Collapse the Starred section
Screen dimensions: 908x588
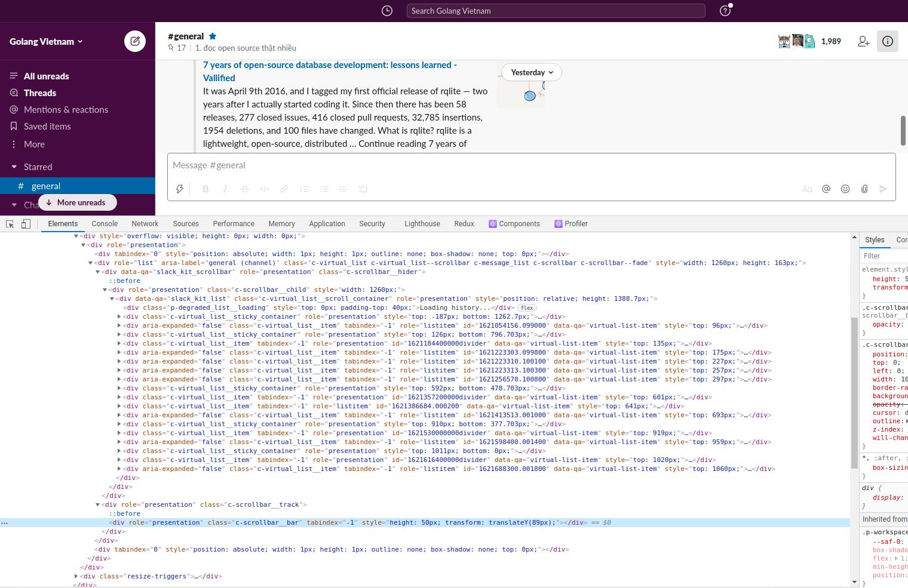(x=14, y=167)
